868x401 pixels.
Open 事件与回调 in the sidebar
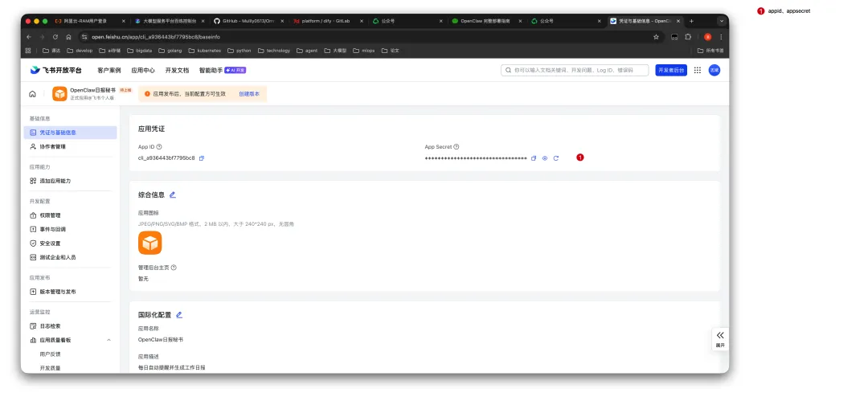[70, 229]
